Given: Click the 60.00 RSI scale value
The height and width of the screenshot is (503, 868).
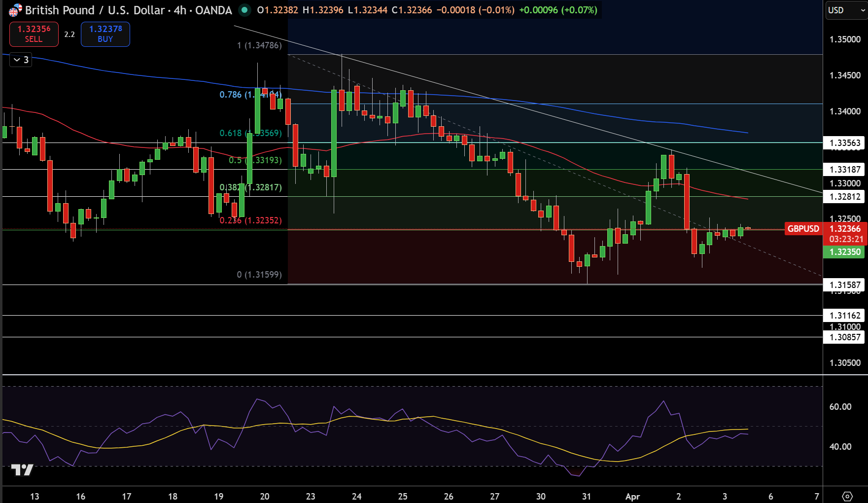Looking at the screenshot, I should tap(840, 407).
